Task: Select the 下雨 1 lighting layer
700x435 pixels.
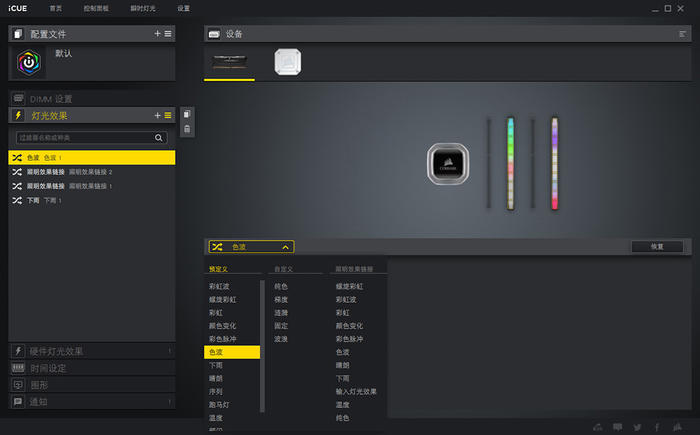Action: coord(92,201)
